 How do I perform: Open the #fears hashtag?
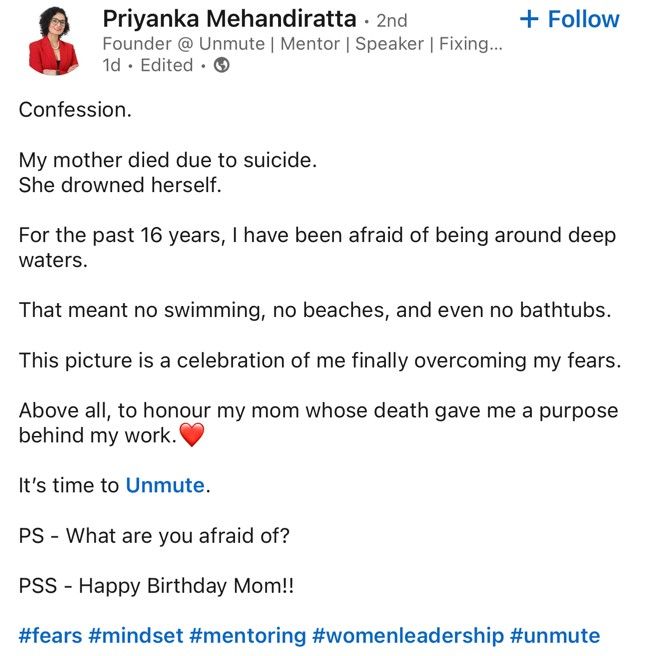click(x=50, y=636)
